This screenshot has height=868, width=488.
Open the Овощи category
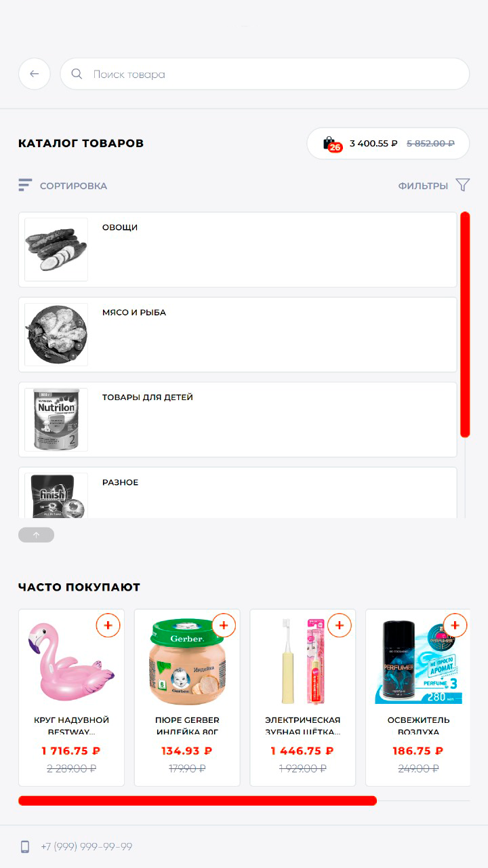pyautogui.click(x=238, y=250)
